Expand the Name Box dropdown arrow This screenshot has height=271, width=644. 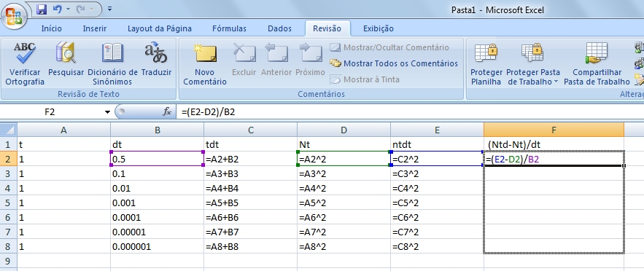pyautogui.click(x=108, y=112)
